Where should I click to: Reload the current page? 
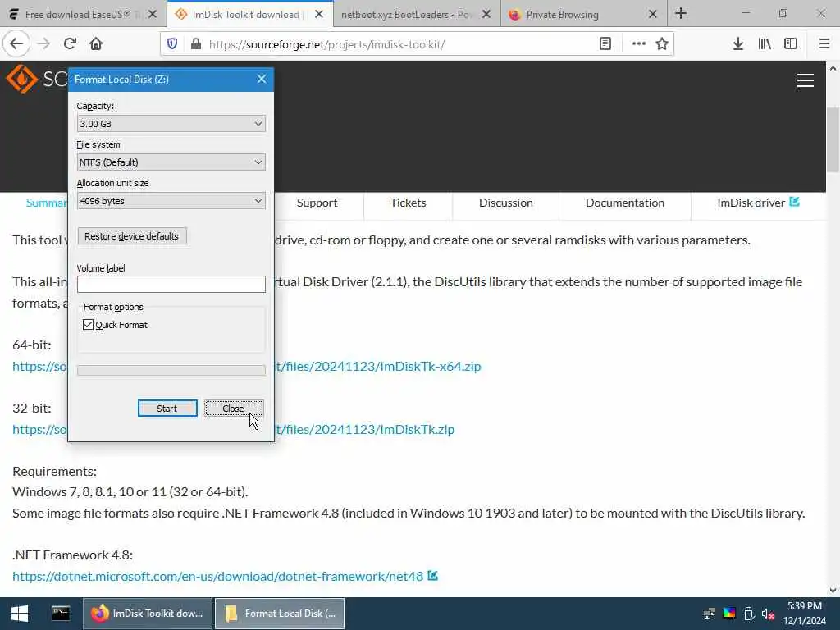70,44
